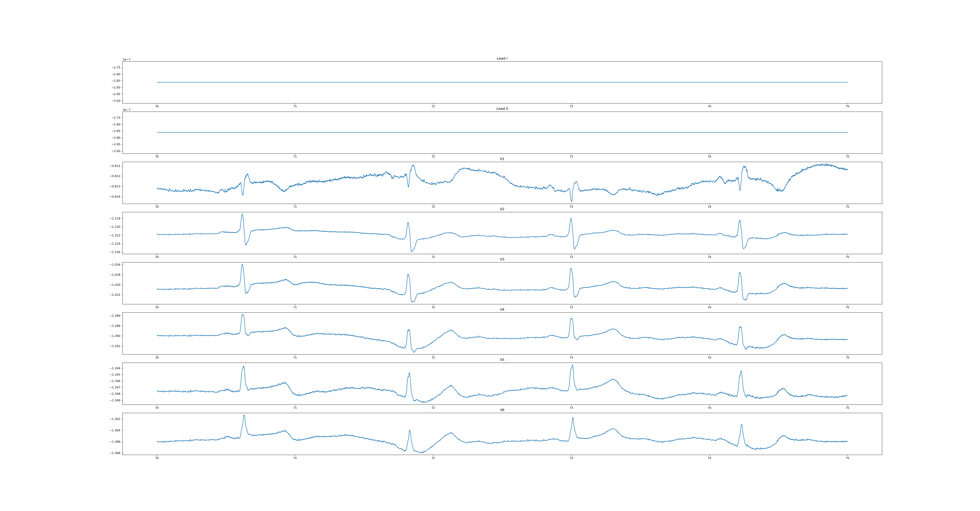Viewport: 980px width, 511px height.
Task: Click the -1.026 y-axis tick of V3
Action: tap(115, 265)
